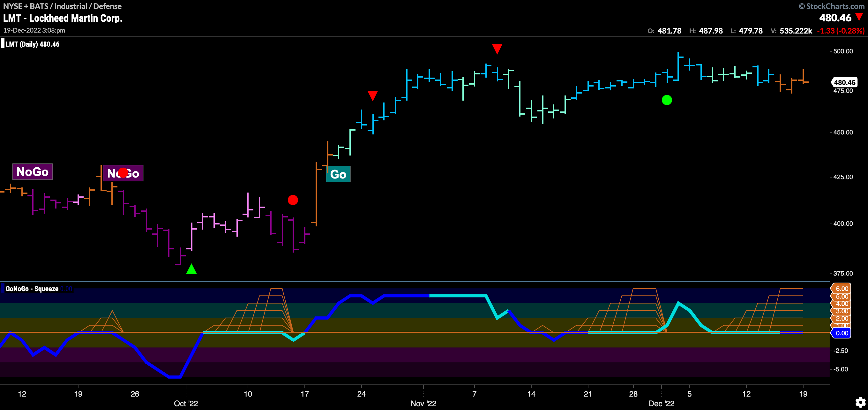The width and height of the screenshot is (868, 410).
Task: Click the red down-arrow next to price 480.46
Action: tap(859, 17)
